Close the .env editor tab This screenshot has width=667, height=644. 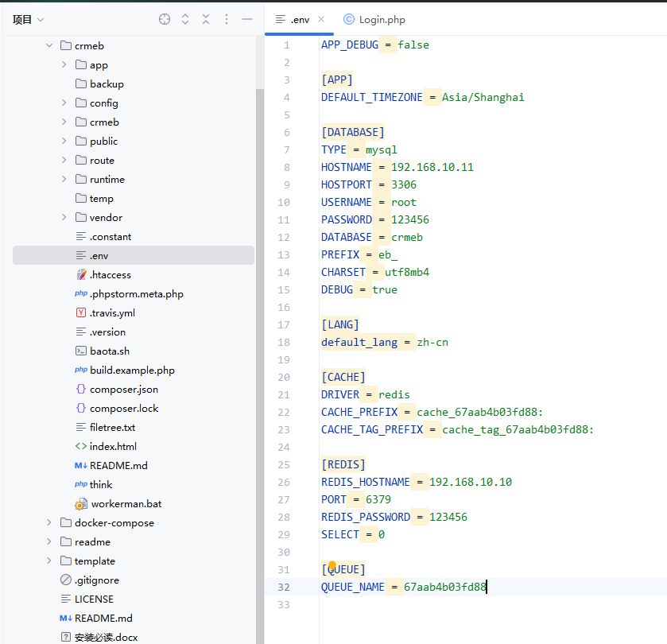(x=321, y=19)
